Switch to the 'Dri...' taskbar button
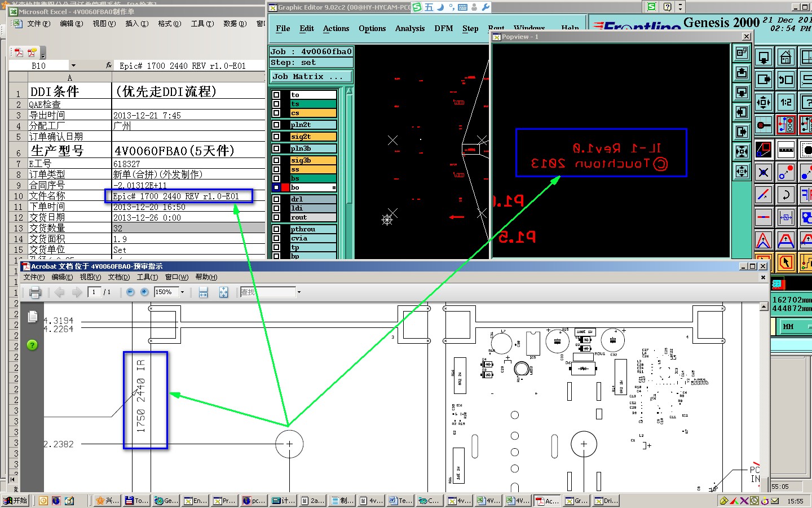The height and width of the screenshot is (508, 812). pyautogui.click(x=607, y=501)
